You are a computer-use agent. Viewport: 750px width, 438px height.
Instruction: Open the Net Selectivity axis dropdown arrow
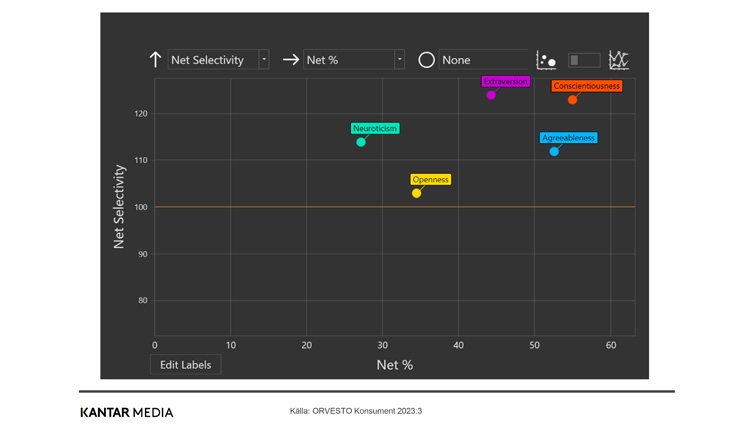pos(264,60)
